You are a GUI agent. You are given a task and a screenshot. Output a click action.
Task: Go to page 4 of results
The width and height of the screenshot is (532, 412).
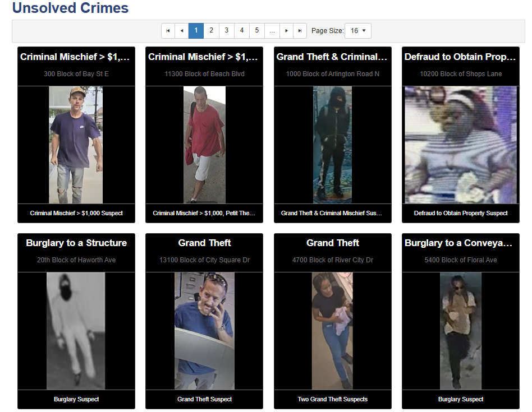[242, 31]
